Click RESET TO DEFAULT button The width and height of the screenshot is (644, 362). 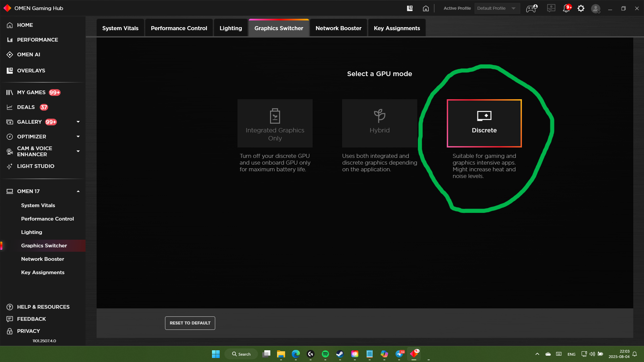coord(190,323)
